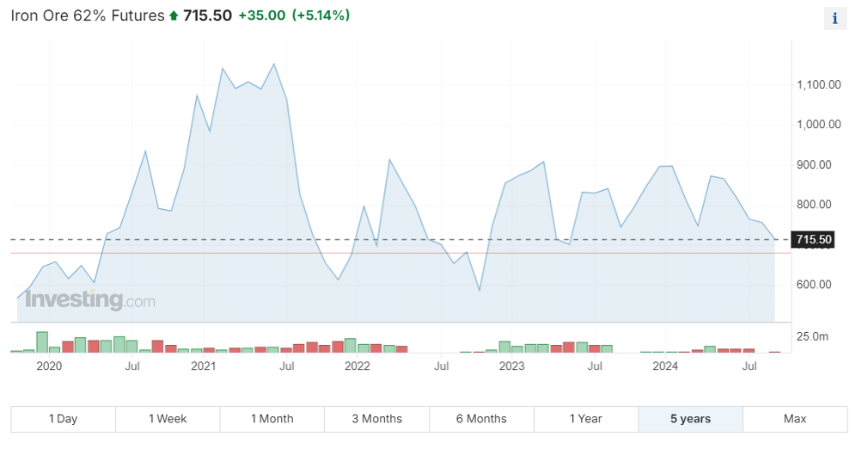868x449 pixels.
Task: Click the +35.00 price change value
Action: 262,15
